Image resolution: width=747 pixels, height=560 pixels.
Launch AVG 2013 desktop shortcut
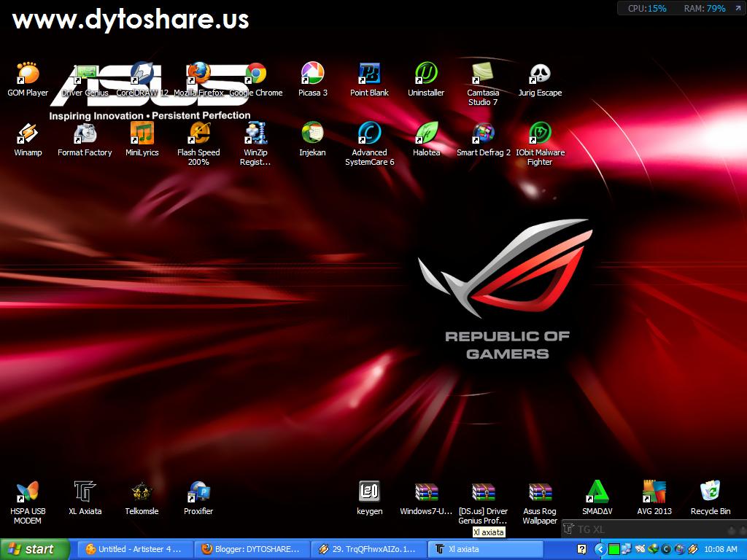654,498
